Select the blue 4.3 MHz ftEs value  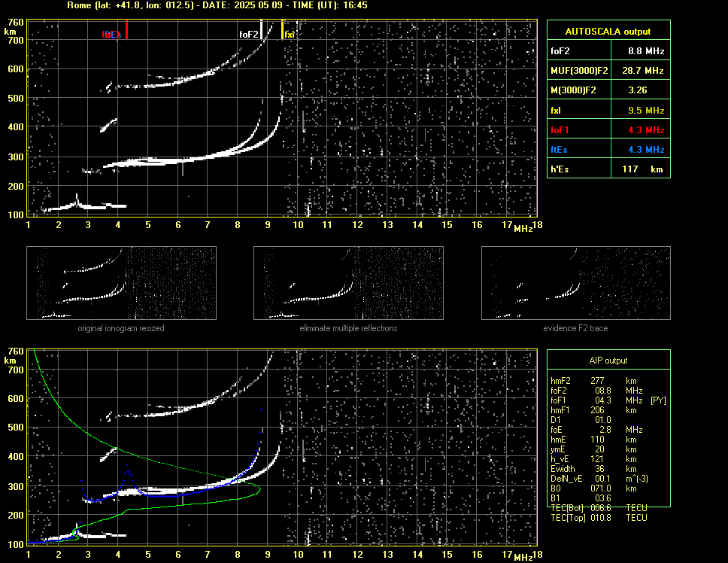pos(646,150)
